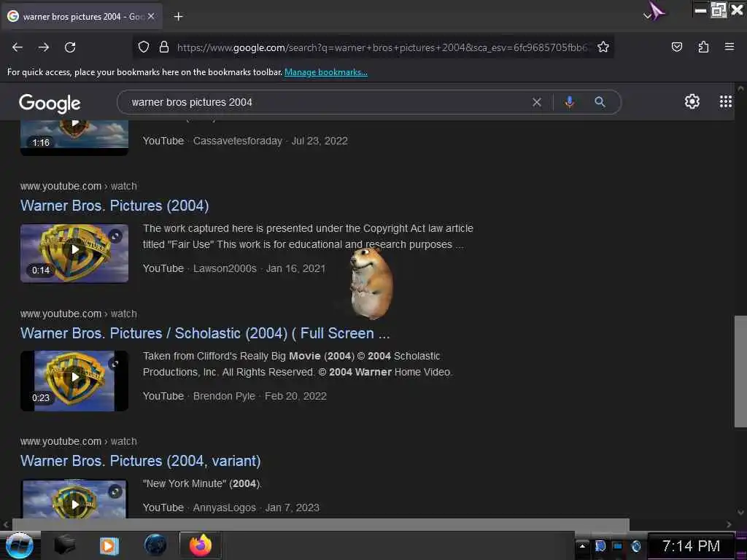Click the Google search input field
The height and width of the screenshot is (560, 747).
click(x=329, y=102)
